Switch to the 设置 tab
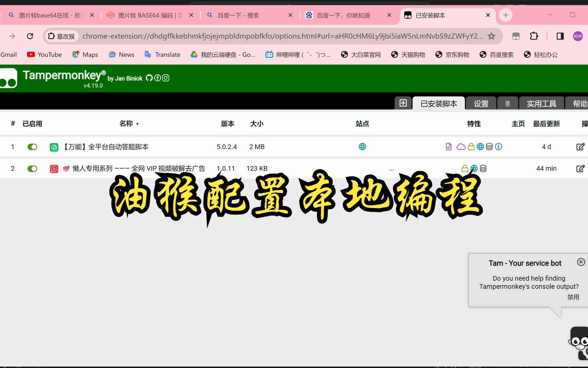 click(481, 103)
